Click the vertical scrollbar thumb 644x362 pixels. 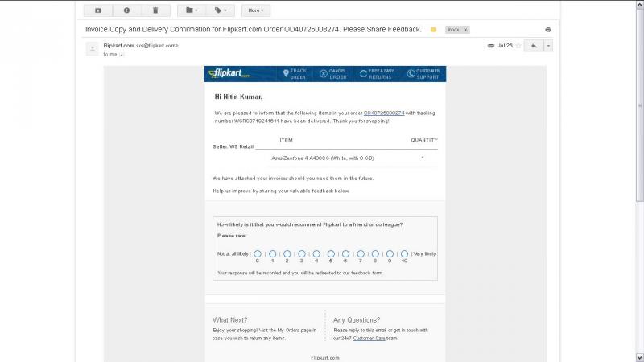click(639, 107)
